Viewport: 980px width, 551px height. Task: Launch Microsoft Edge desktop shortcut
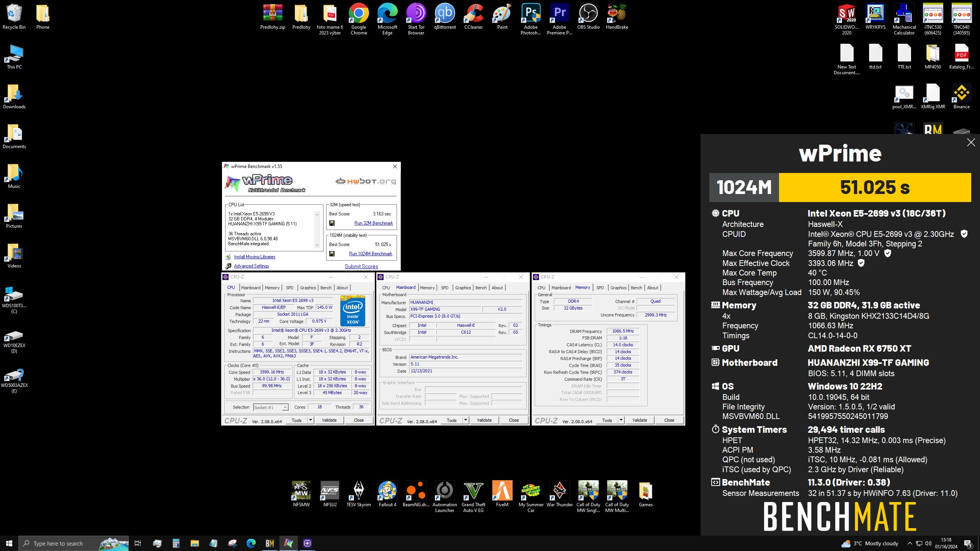pyautogui.click(x=387, y=19)
